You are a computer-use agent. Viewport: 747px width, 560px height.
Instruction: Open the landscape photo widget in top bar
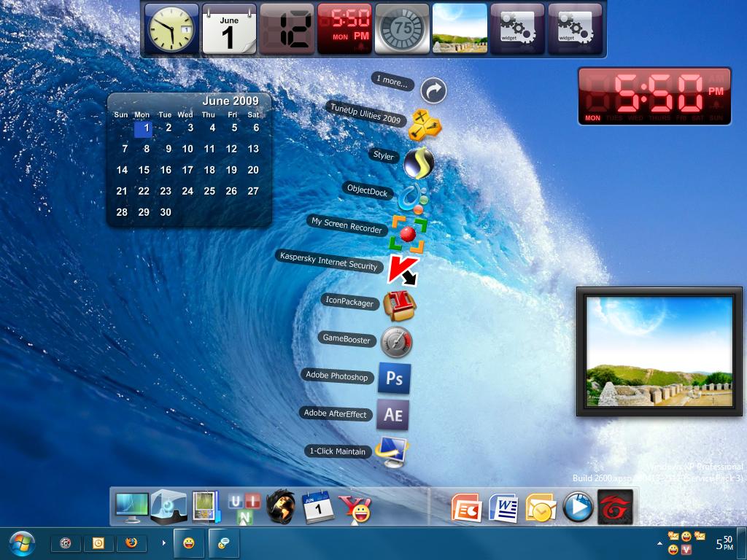pyautogui.click(x=460, y=29)
